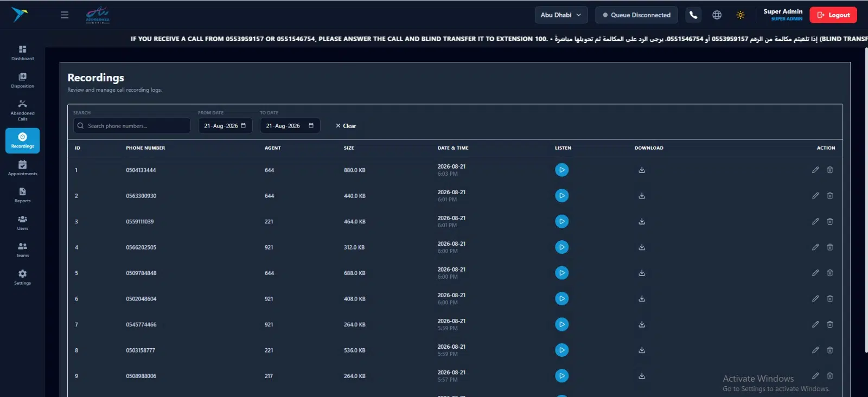868x397 pixels.
Task: Open calendar icon in To Date field
Action: 311,126
